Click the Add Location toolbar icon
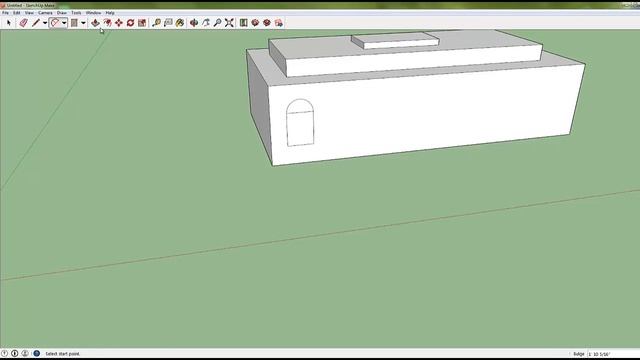The image size is (640, 360). point(244,23)
